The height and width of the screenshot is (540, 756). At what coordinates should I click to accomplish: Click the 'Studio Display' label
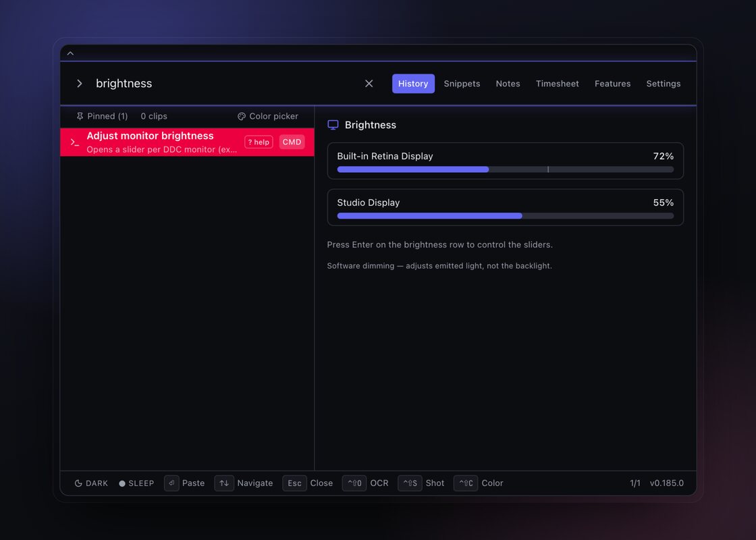pyautogui.click(x=369, y=202)
